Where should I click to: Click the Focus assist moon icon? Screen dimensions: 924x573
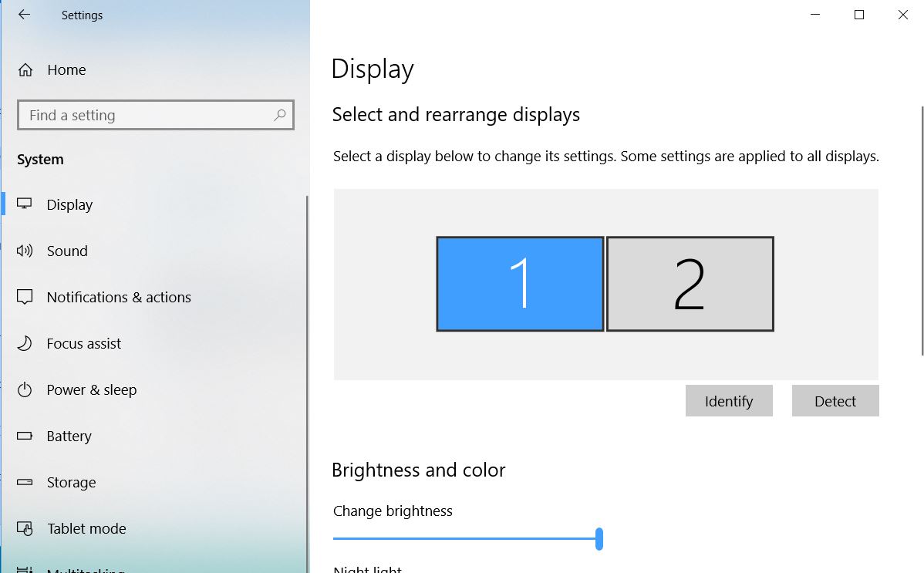pyautogui.click(x=25, y=343)
